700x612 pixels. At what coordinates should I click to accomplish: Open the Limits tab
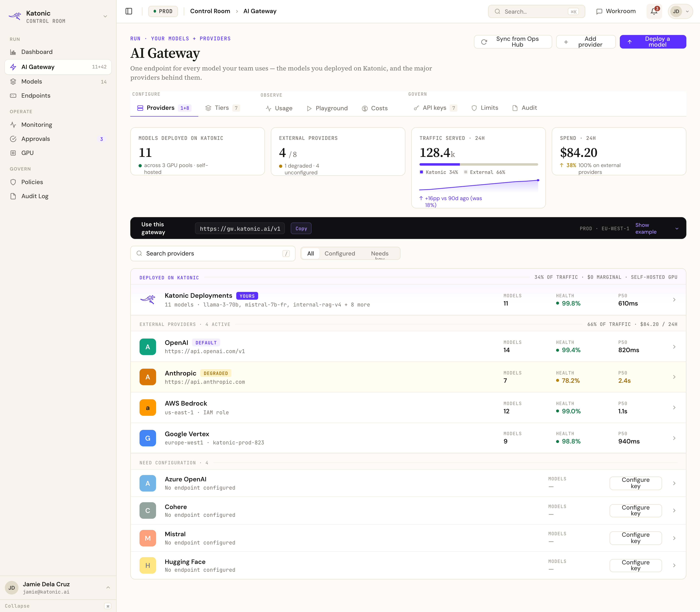(x=485, y=108)
